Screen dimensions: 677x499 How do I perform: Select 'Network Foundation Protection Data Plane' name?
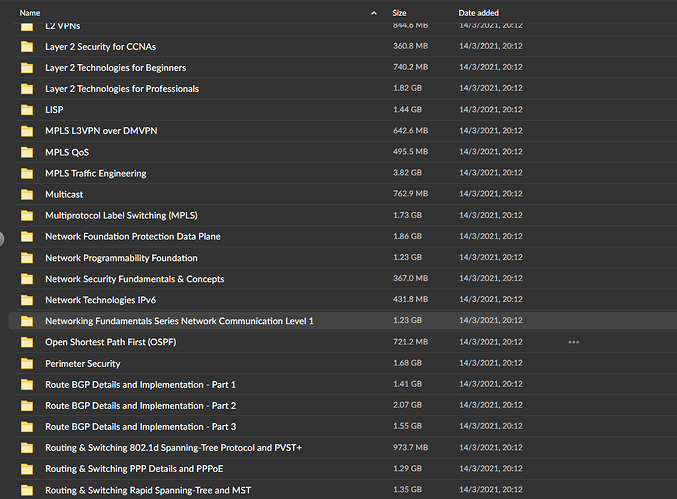coord(133,237)
